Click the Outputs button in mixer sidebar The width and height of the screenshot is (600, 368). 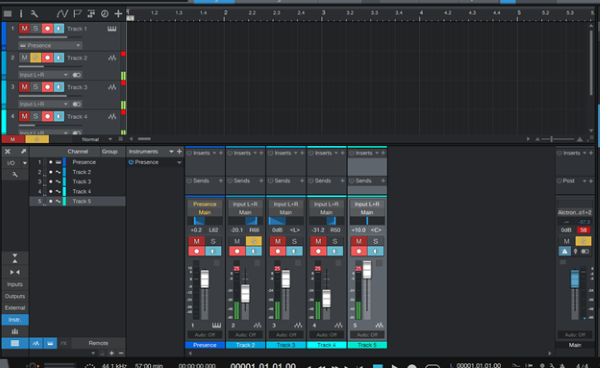(15, 296)
